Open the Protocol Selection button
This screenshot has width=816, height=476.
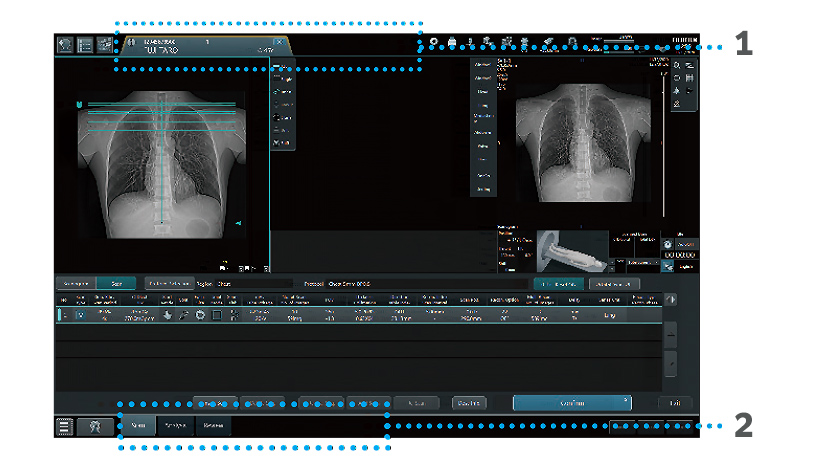pyautogui.click(x=169, y=284)
